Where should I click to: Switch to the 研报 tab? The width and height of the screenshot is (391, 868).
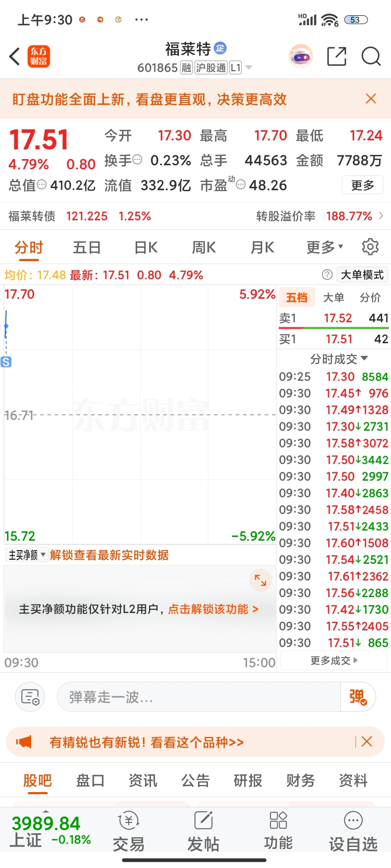click(x=248, y=780)
